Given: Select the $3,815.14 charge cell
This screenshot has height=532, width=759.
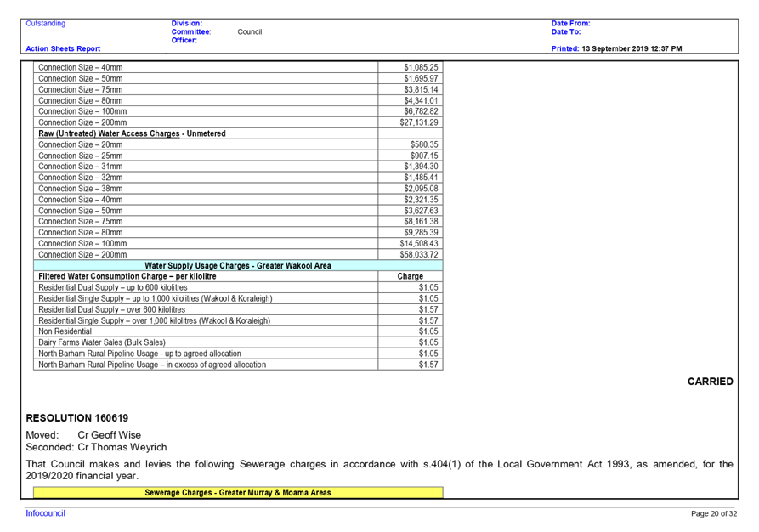Looking at the screenshot, I should pos(411,89).
